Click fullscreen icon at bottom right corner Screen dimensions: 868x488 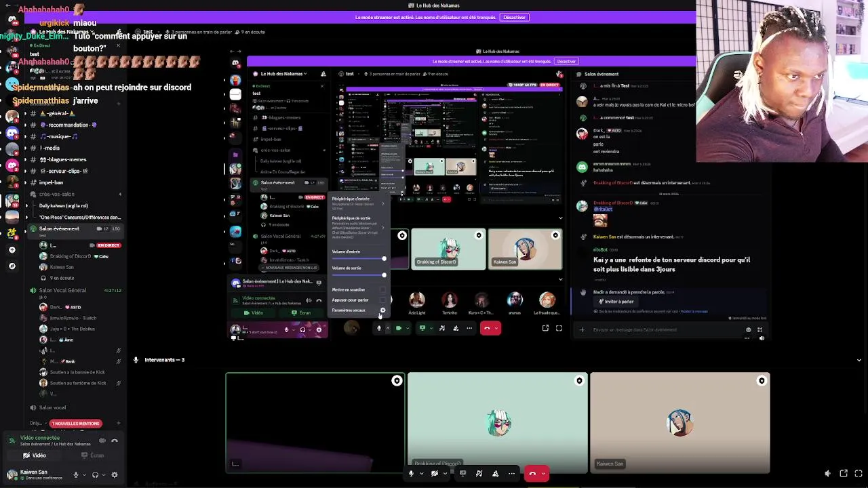859,473
